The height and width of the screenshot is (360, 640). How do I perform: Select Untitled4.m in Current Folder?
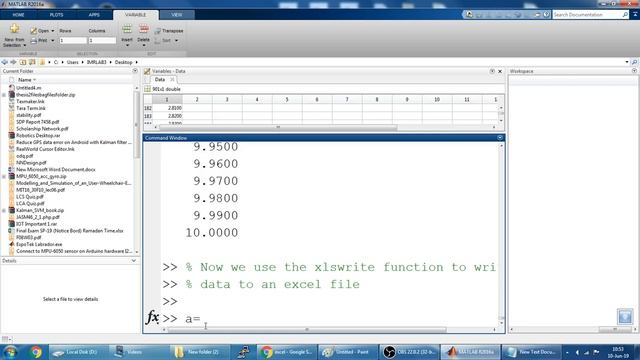click(x=29, y=88)
